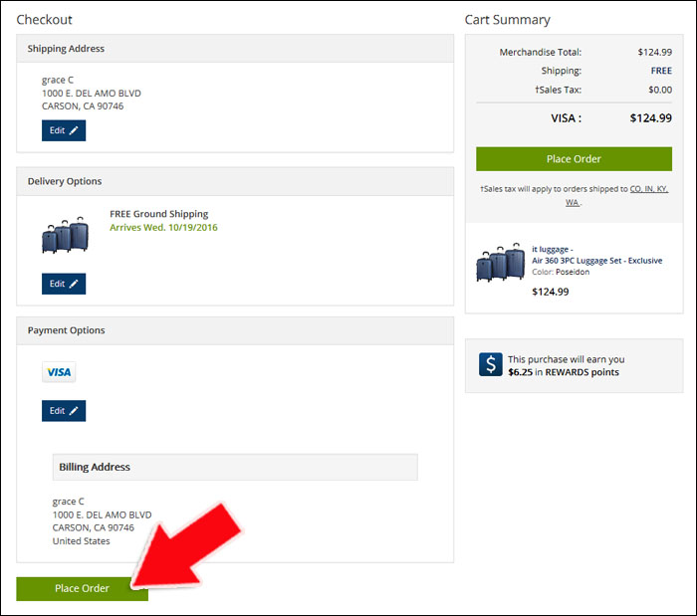Select the Billing Address header
The height and width of the screenshot is (616, 697).
[x=235, y=467]
